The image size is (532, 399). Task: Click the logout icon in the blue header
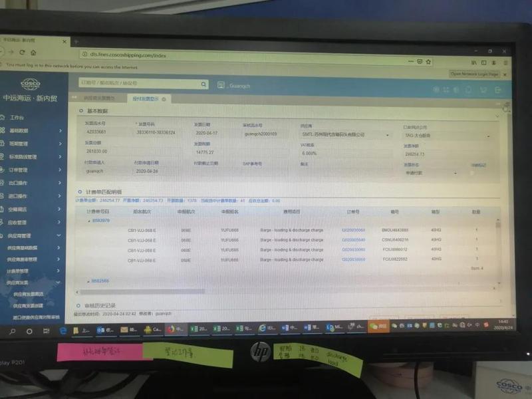pos(497,89)
